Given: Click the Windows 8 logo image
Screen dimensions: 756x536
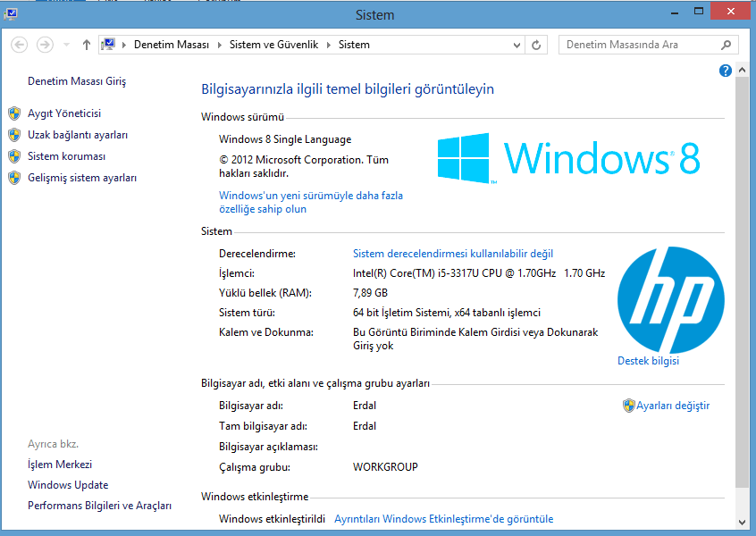Looking at the screenshot, I should tap(568, 158).
